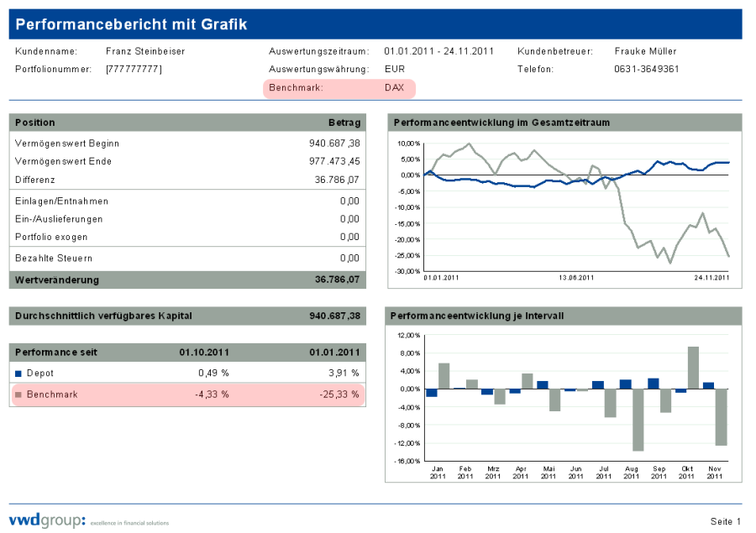Screen dimensions: 756x533
Task: Select the phone number 0631-3649361
Action: pyautogui.click(x=647, y=69)
